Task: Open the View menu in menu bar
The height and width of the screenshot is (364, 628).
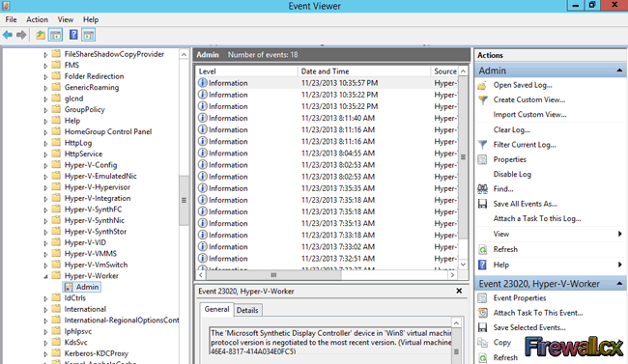Action: click(66, 19)
